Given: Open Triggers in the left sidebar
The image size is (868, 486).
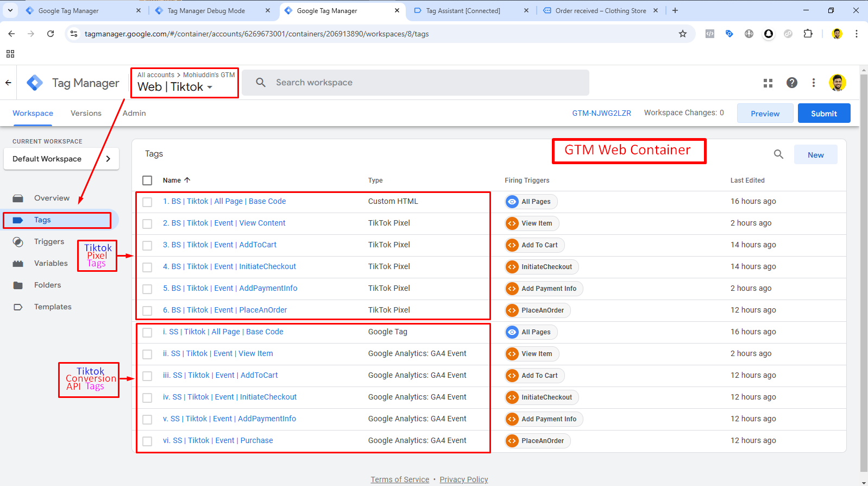Looking at the screenshot, I should tap(49, 241).
